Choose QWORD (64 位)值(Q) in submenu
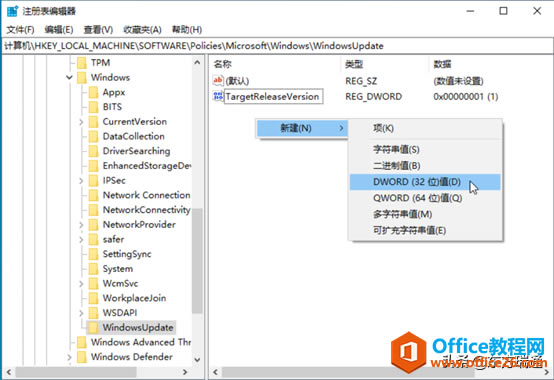 tap(425, 198)
